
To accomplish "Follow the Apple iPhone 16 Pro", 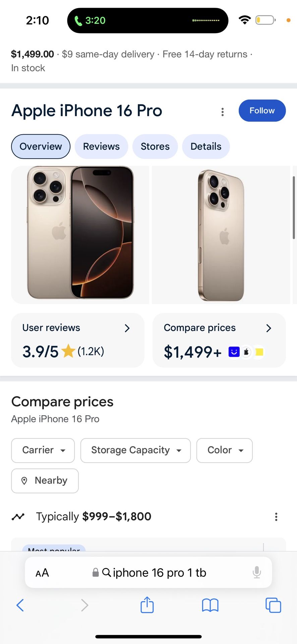I will 262,111.
